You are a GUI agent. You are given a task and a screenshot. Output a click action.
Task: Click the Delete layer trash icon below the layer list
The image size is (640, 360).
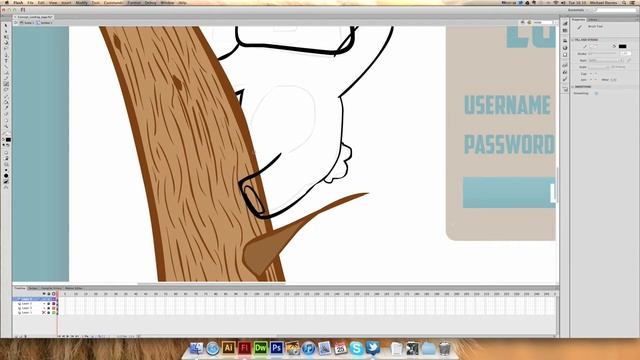(x=26, y=336)
